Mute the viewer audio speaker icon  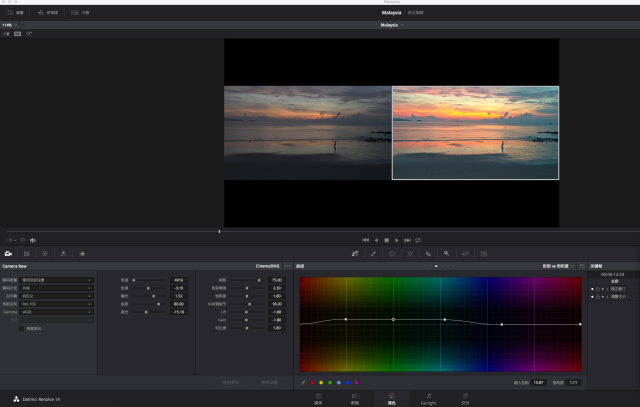tap(33, 240)
